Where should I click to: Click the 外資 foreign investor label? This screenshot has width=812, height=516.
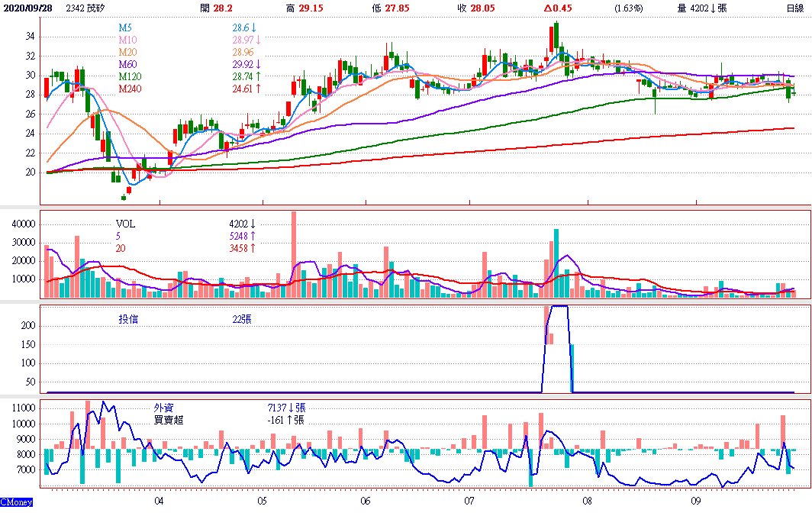(164, 408)
